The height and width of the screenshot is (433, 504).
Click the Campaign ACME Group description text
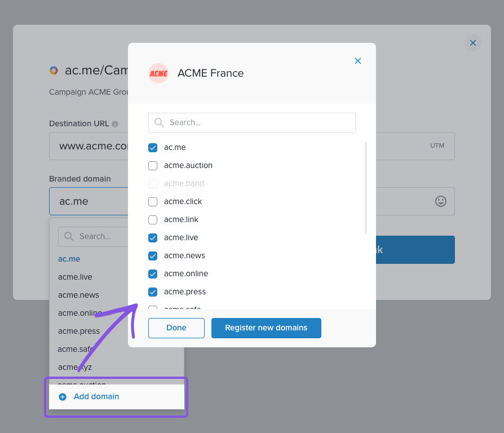pos(89,92)
